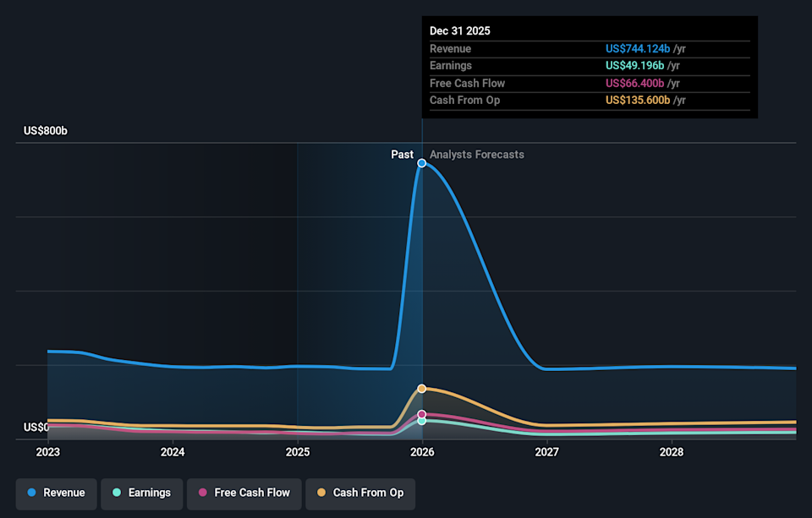Select the 2027 x-axis label
Screen dimensions: 812x518
546,452
